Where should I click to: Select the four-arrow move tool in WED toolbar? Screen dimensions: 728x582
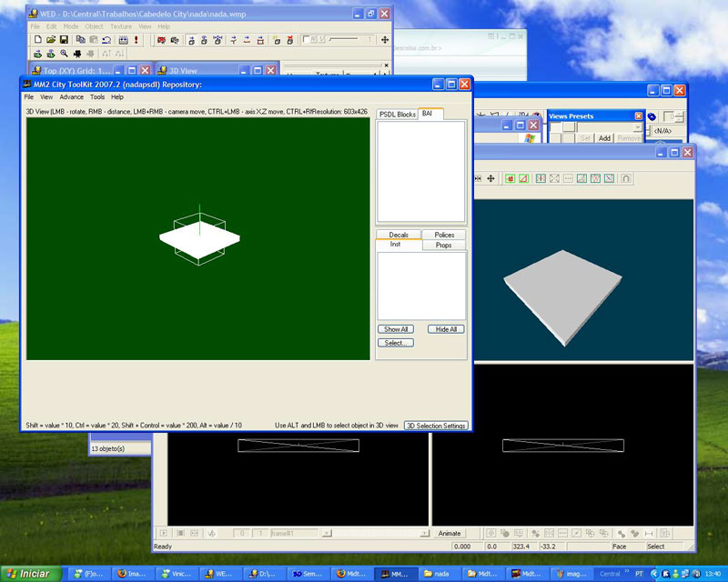[x=385, y=40]
